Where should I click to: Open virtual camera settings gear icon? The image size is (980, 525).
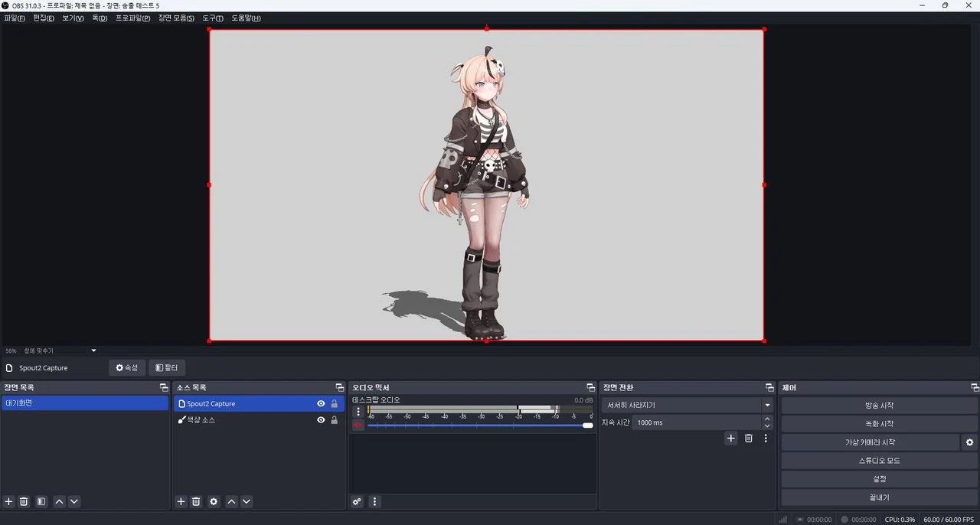point(970,442)
